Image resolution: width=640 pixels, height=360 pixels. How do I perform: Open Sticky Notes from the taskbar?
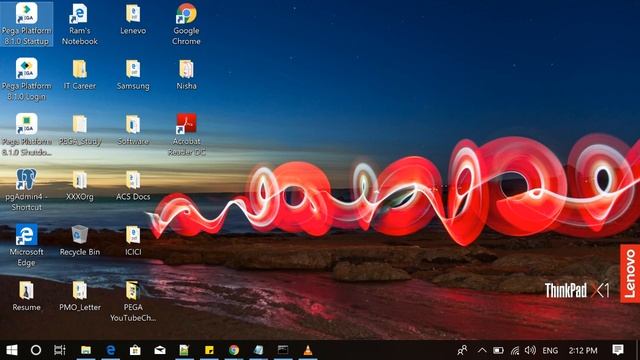click(209, 350)
